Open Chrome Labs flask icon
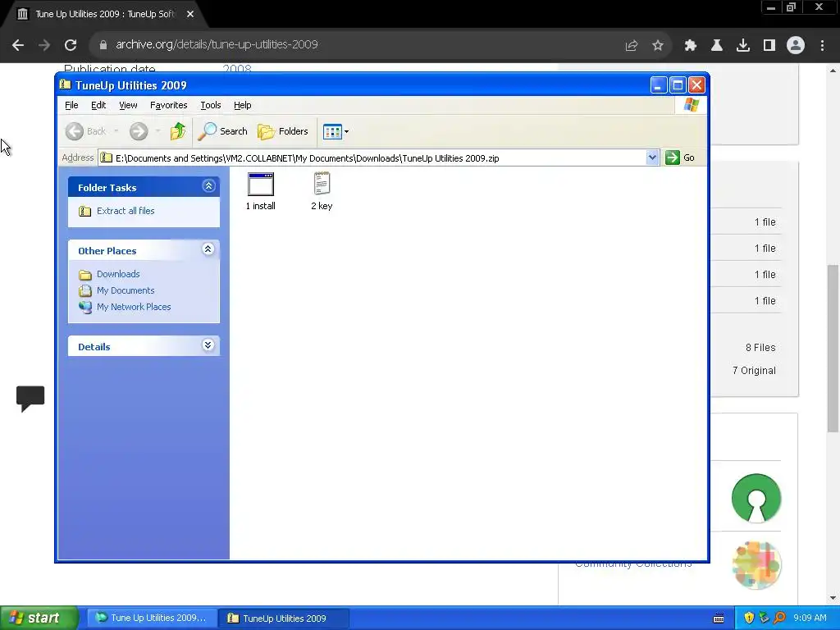 716,45
